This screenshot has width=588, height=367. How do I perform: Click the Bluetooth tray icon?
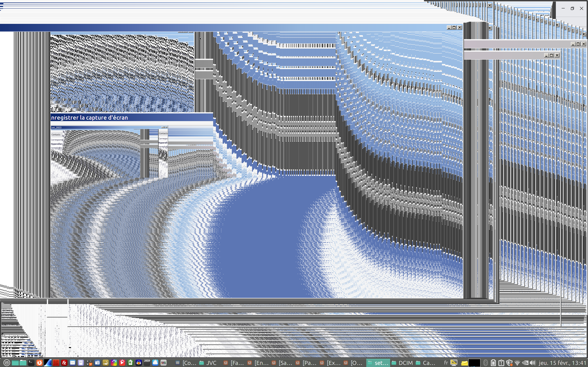485,363
